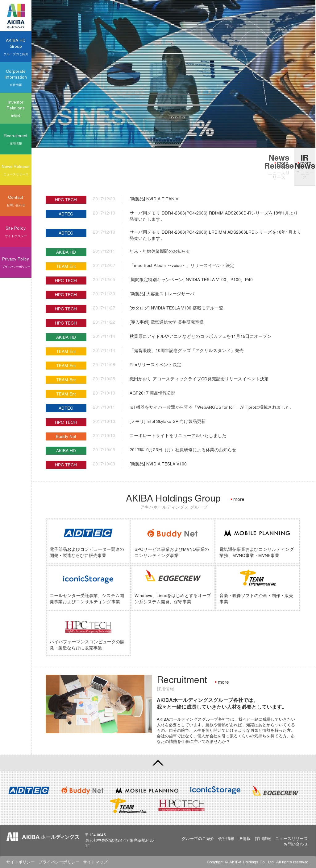
Task: Click more beside AKIBA Holdings Group heading
Action: click(237, 499)
